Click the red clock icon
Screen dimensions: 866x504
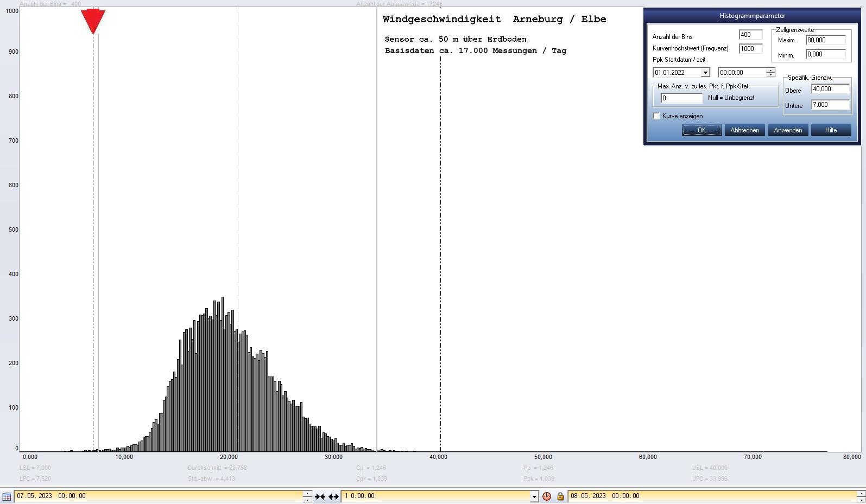(547, 496)
